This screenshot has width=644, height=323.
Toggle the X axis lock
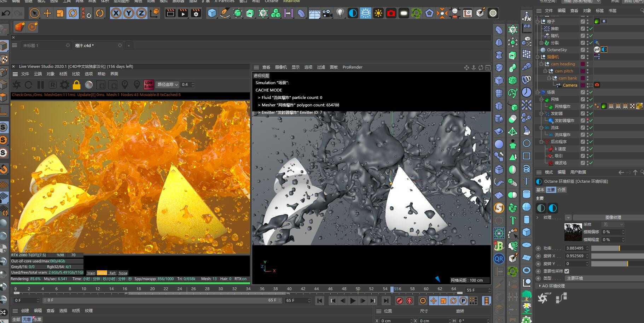[x=116, y=13]
